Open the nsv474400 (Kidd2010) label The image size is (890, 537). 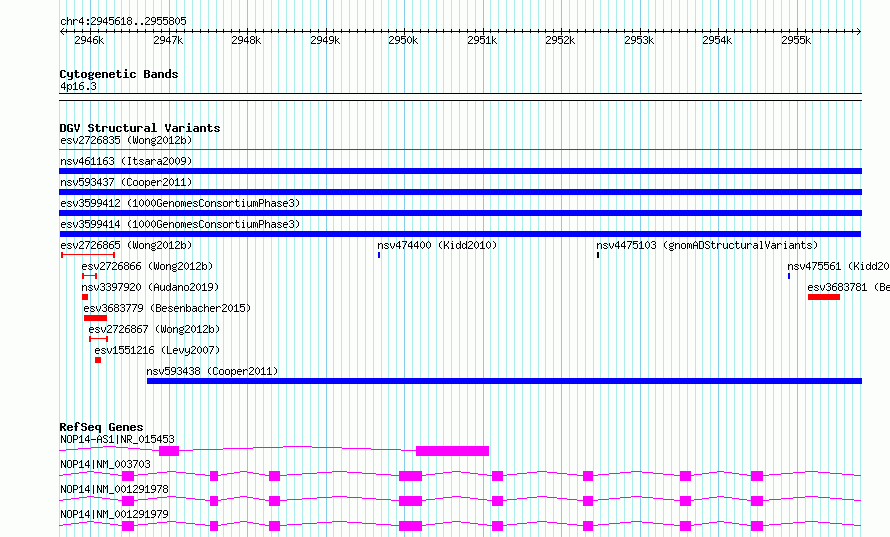point(437,245)
